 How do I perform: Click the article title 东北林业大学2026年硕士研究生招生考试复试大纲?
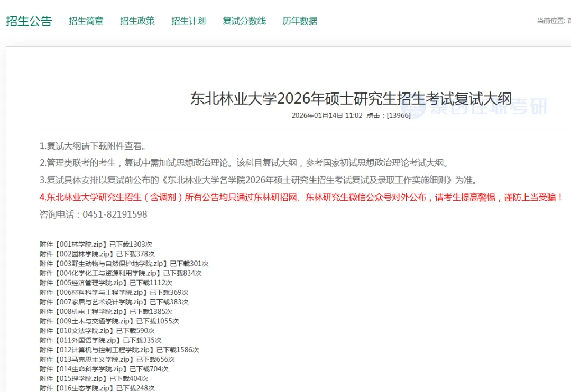click(351, 99)
